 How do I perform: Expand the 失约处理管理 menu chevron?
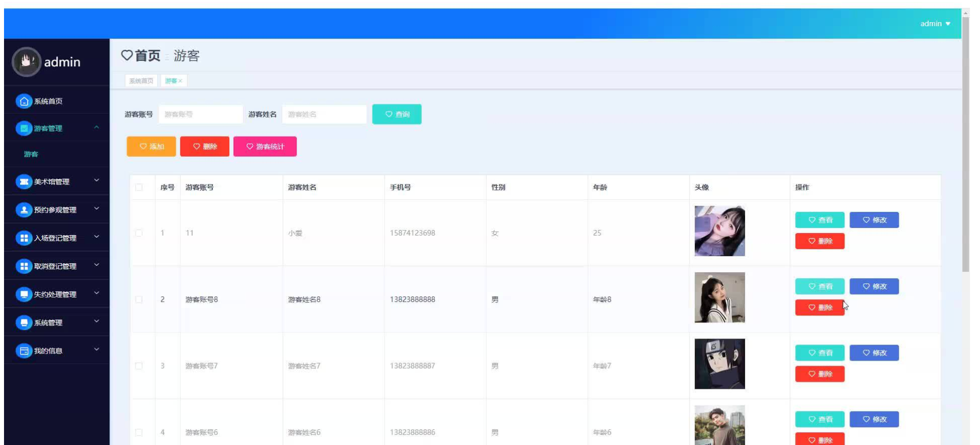96,293
